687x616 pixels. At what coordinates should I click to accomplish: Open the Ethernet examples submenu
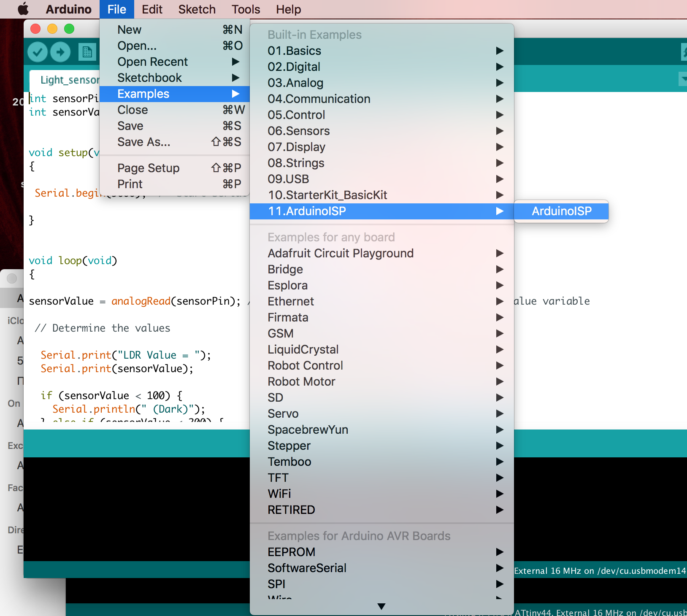click(382, 301)
